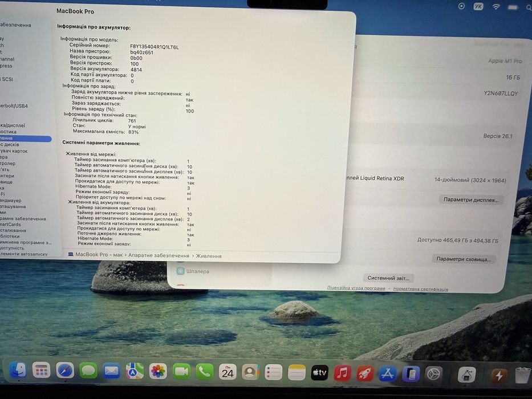Click the Wi-Fi icon in menu bar
The image size is (532, 399).
[x=496, y=7]
